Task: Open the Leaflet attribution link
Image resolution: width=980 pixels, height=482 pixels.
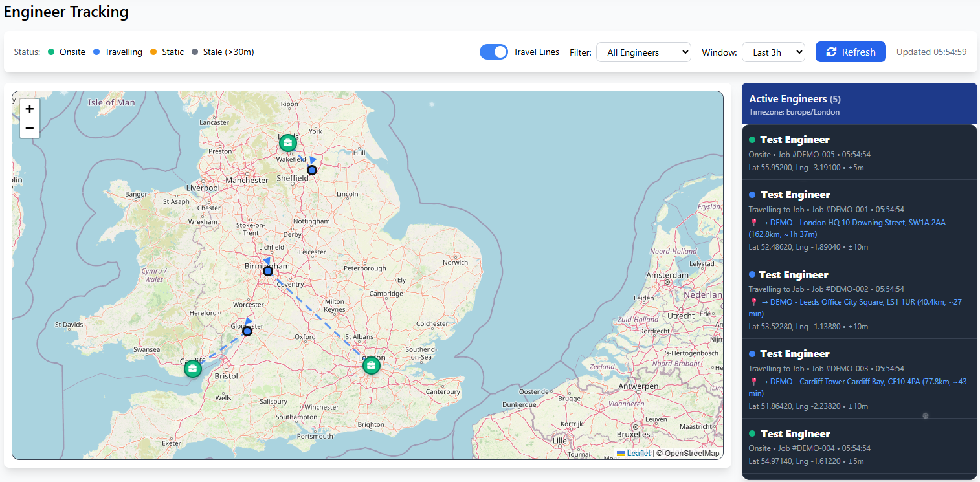Action: [x=634, y=454]
